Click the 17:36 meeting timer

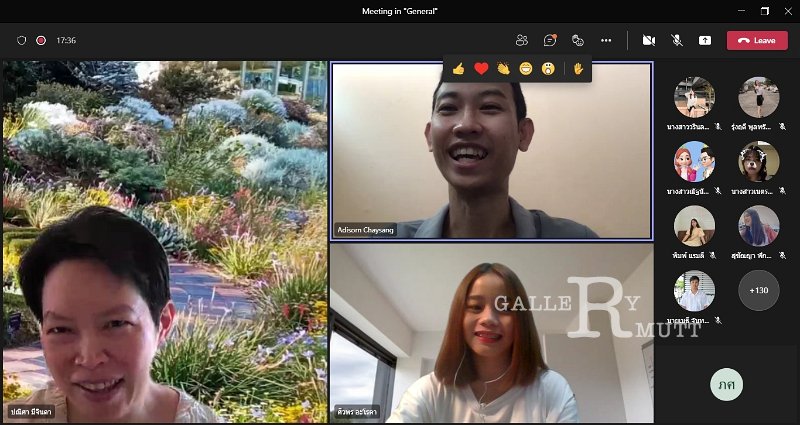pyautogui.click(x=66, y=40)
